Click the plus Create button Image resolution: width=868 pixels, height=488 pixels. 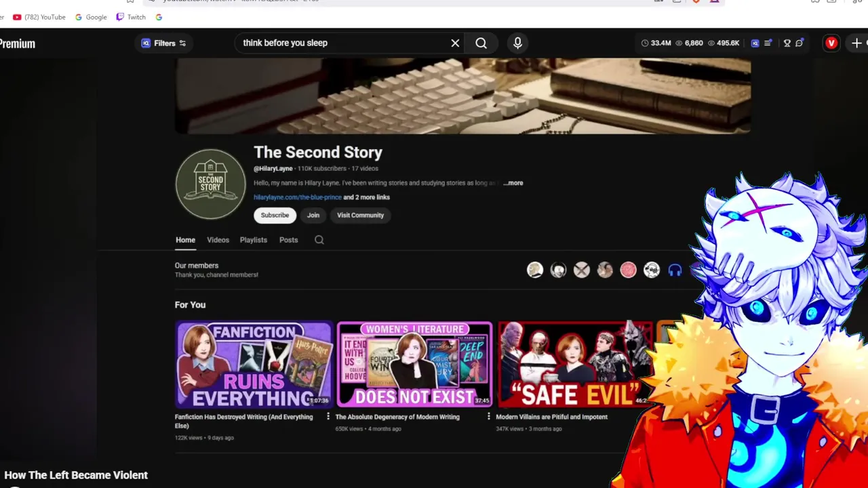tap(856, 43)
